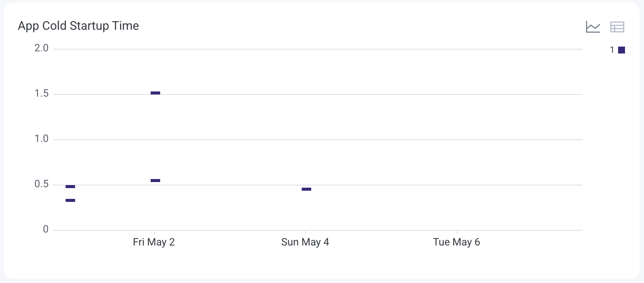Click the Sun May 4 axis label
The height and width of the screenshot is (283, 644).
coord(305,242)
